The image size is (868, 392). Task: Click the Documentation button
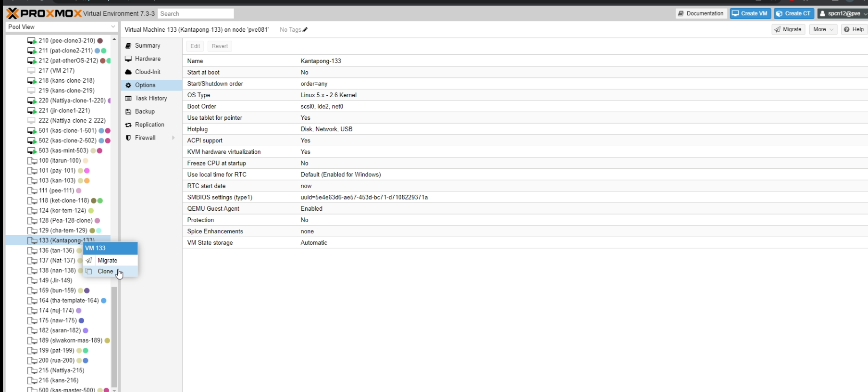(701, 13)
